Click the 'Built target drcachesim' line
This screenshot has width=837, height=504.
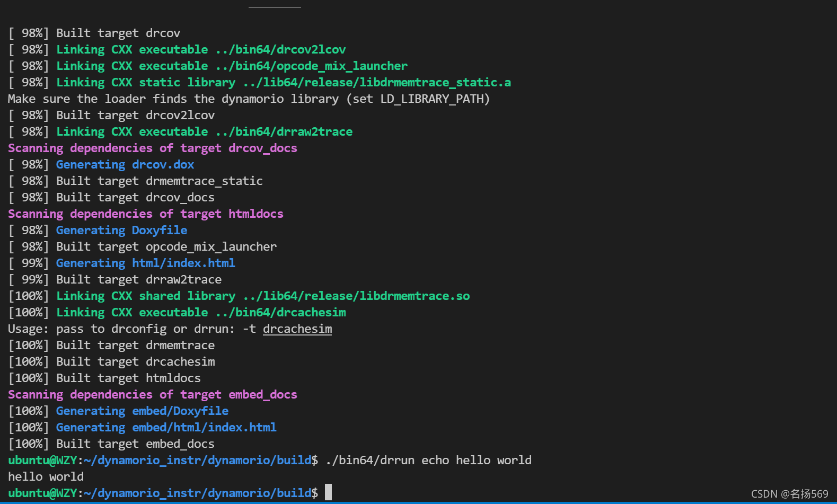tap(111, 362)
